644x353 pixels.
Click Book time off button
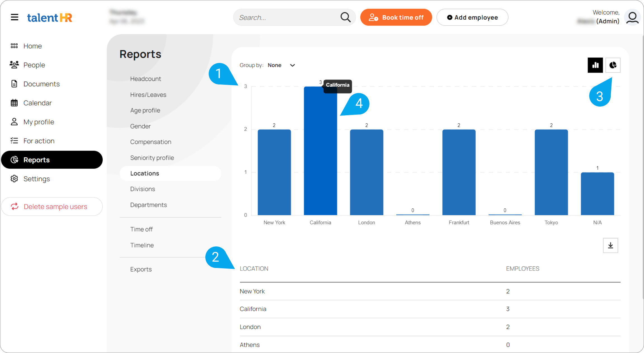(396, 17)
